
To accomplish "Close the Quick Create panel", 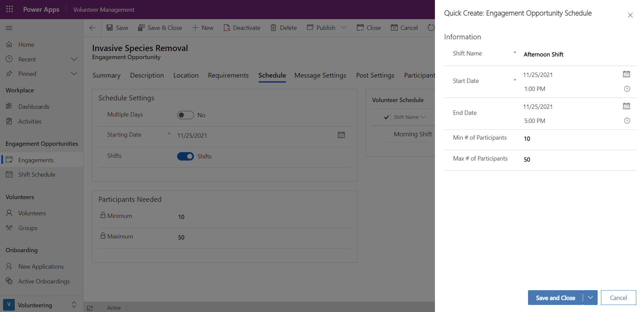I will click(630, 15).
